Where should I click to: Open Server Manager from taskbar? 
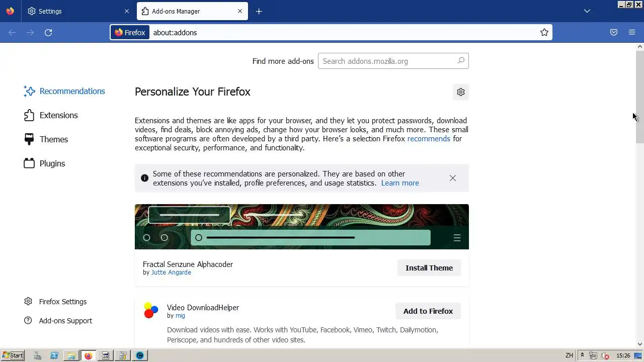(37, 355)
